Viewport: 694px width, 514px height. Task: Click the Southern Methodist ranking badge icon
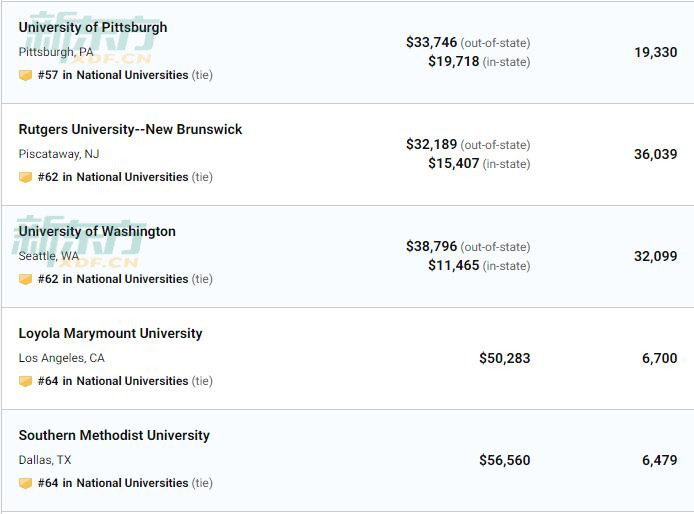pyautogui.click(x=25, y=483)
